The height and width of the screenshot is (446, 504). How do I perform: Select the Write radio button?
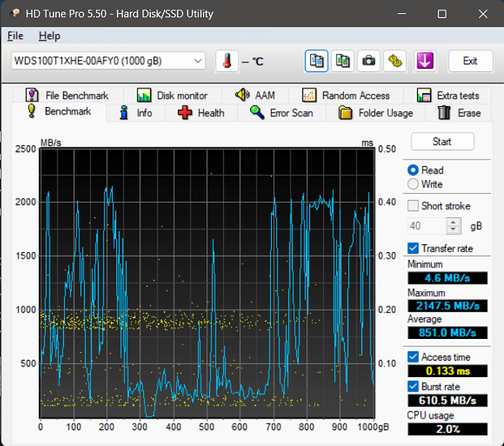[x=413, y=184]
